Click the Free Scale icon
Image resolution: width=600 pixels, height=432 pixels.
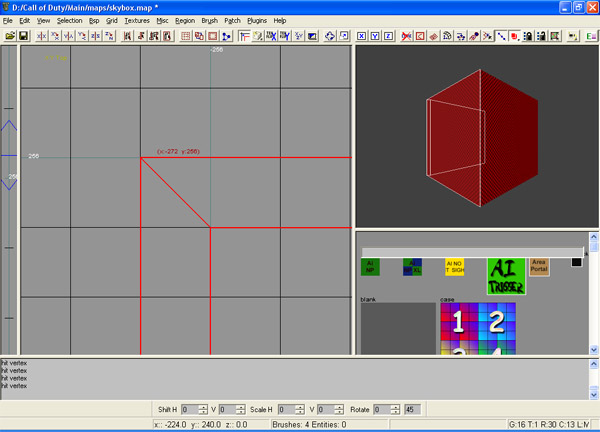[x=344, y=36]
